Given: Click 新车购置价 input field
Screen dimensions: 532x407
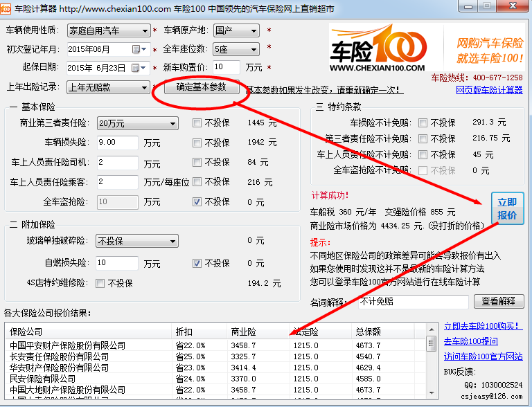Looking at the screenshot, I should (x=227, y=68).
